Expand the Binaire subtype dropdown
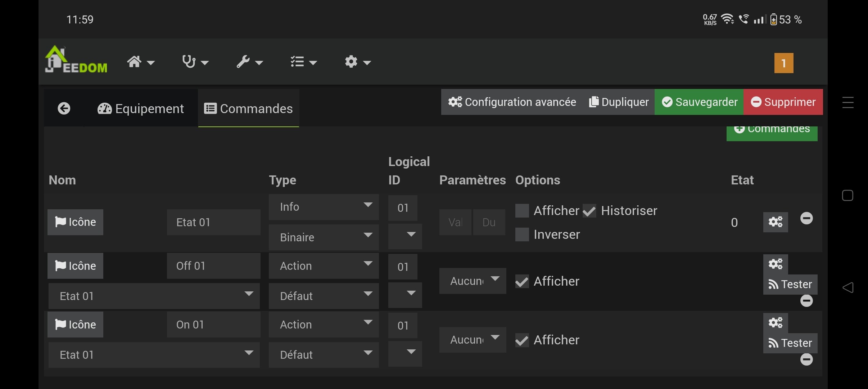Image resolution: width=868 pixels, height=389 pixels. tap(323, 237)
